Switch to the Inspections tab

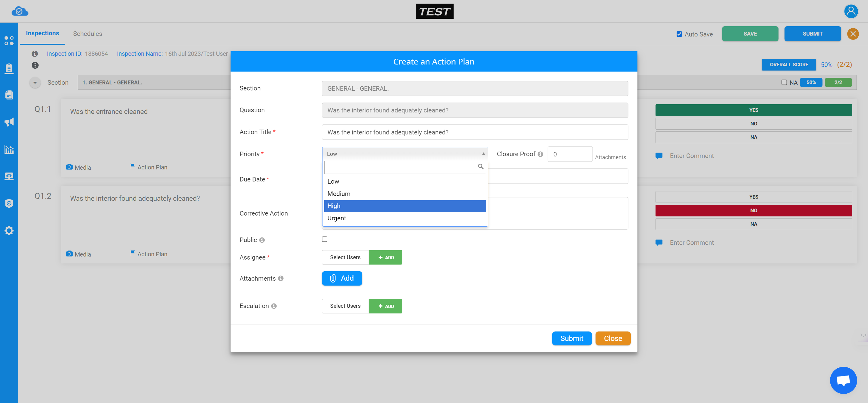pos(42,33)
